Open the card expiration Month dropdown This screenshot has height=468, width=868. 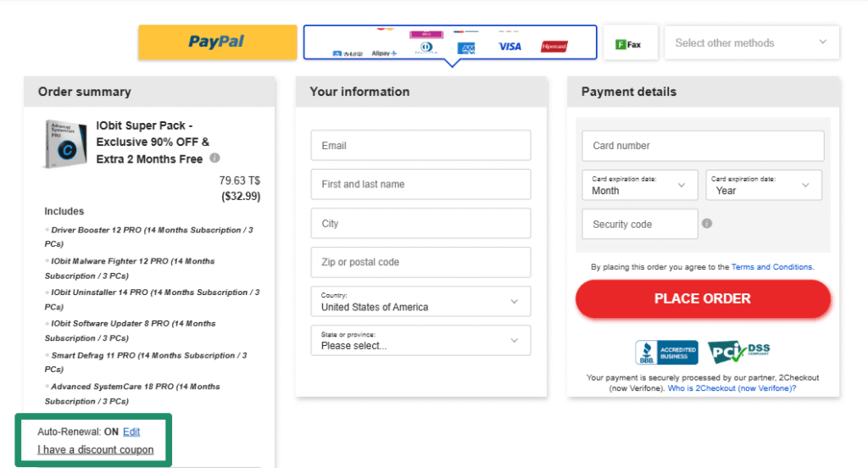tap(639, 185)
